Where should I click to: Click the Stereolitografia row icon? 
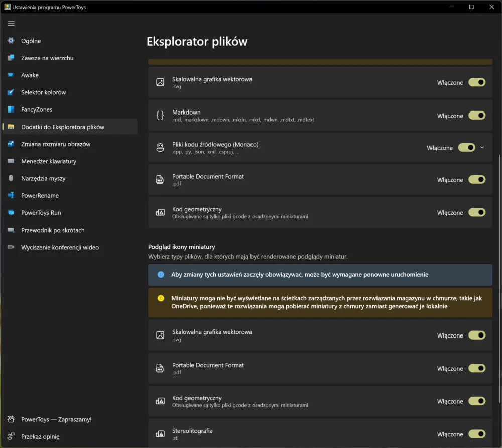click(x=160, y=434)
